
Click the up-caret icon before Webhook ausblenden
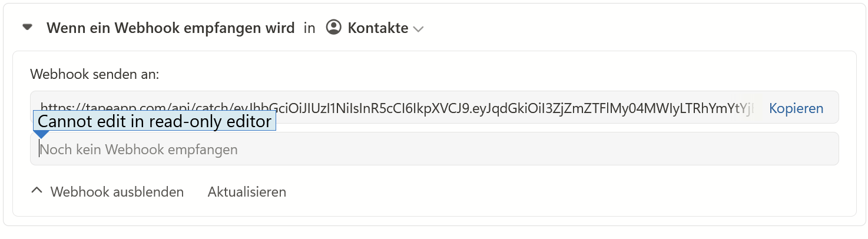coord(37,191)
